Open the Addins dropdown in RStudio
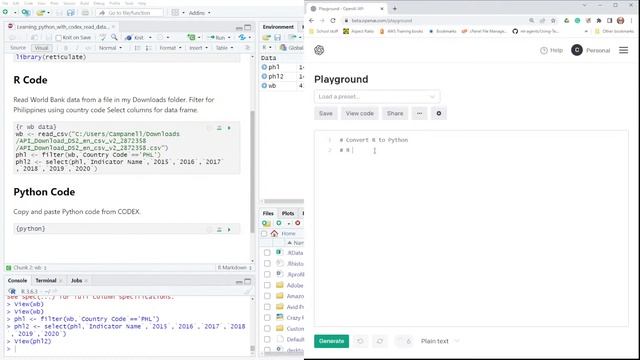 [x=200, y=13]
